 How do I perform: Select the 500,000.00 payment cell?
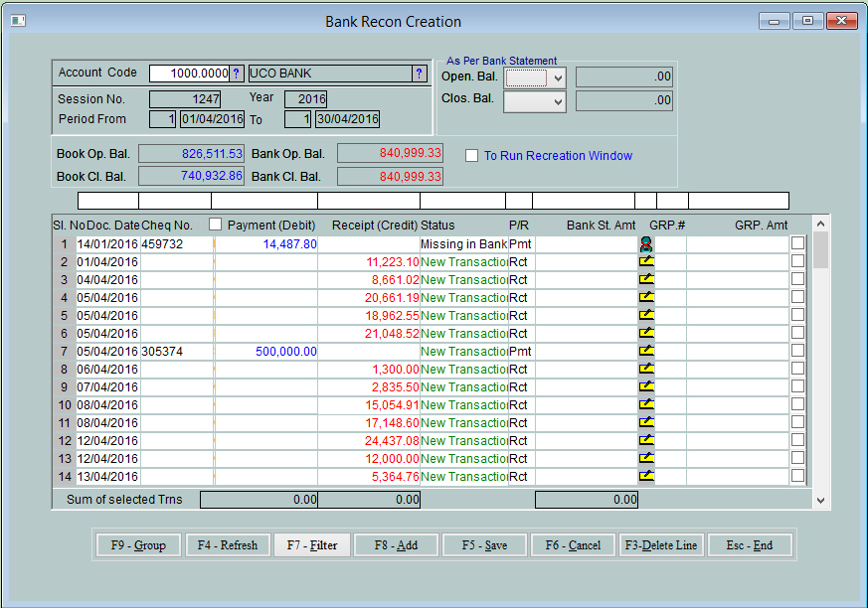pyautogui.click(x=265, y=352)
